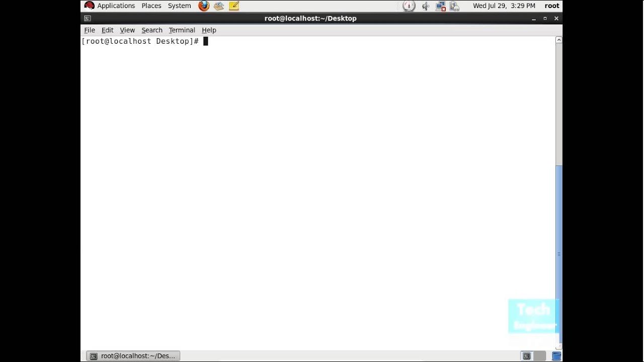The image size is (644, 362).
Task: Click the terminal scrollbar up arrow
Action: click(x=559, y=40)
